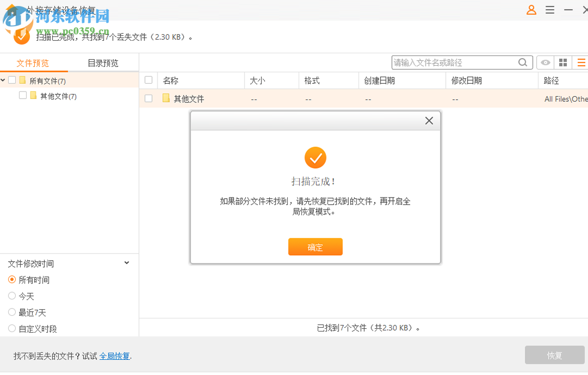Collapse the 文件修改时间 panel

tap(126, 263)
